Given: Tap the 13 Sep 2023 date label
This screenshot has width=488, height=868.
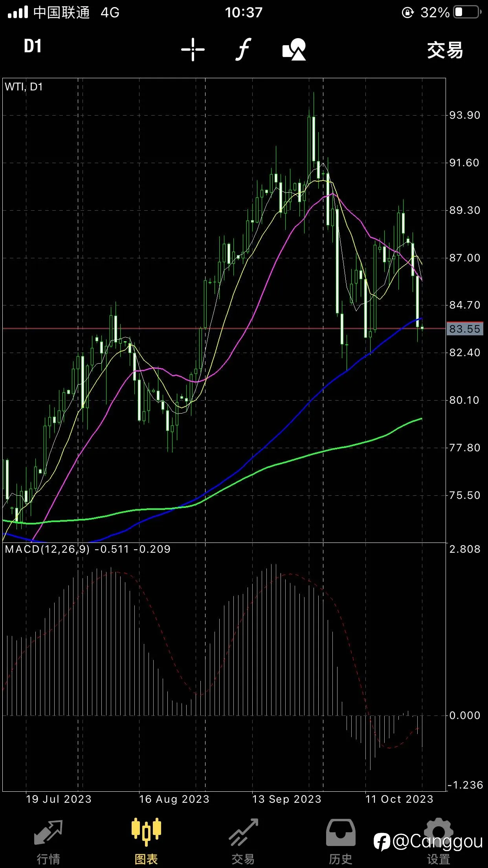Looking at the screenshot, I should click(x=287, y=799).
